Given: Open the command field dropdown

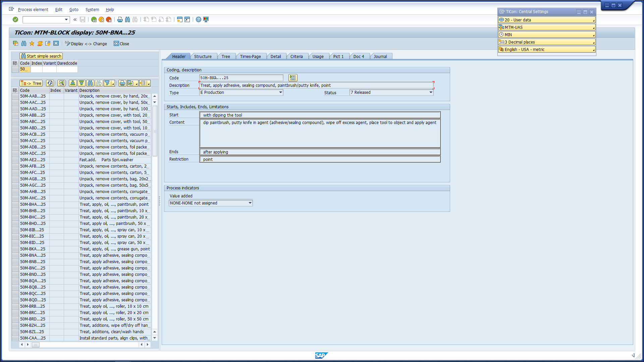Looking at the screenshot, I should tap(66, 19).
